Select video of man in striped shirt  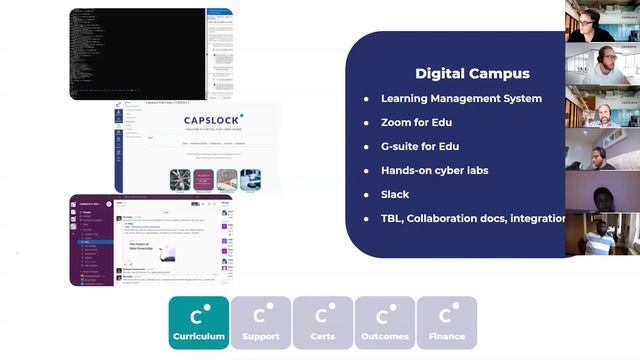point(602,234)
